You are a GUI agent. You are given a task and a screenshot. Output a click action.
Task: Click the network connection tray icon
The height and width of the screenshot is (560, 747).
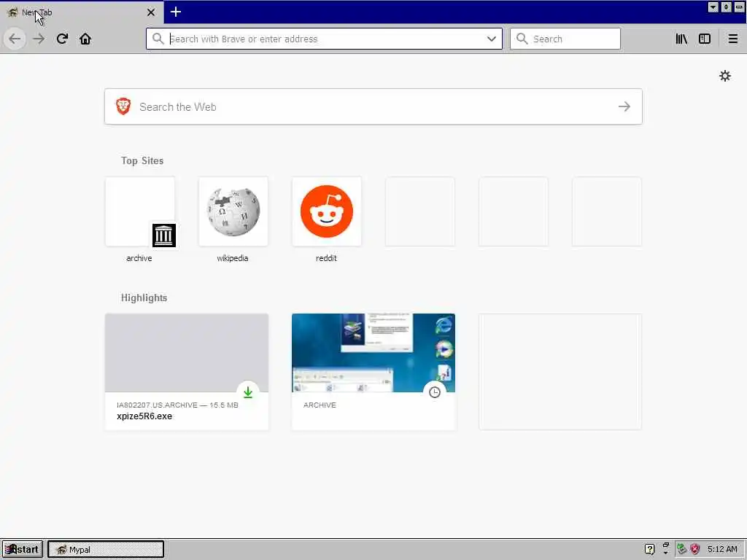point(681,549)
